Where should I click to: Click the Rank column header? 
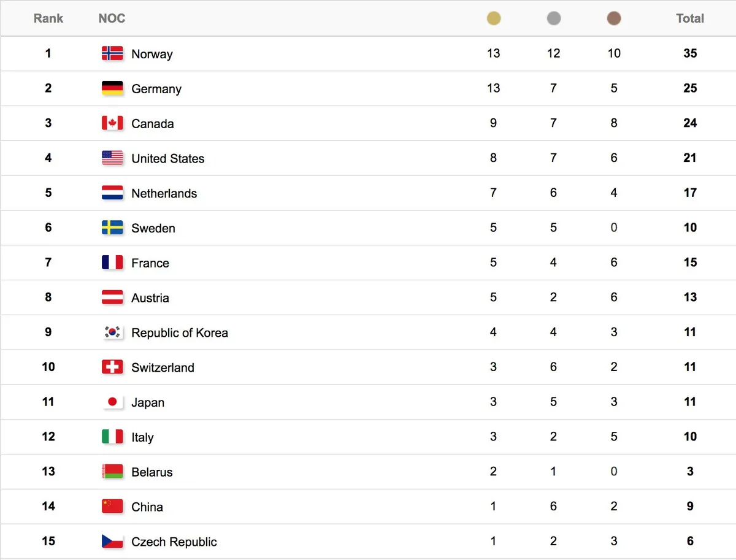click(x=48, y=18)
